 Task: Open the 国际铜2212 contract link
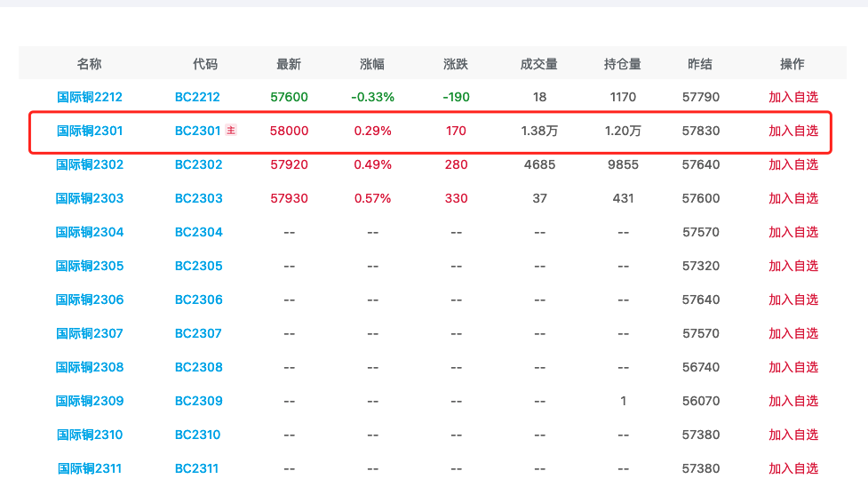[90, 97]
